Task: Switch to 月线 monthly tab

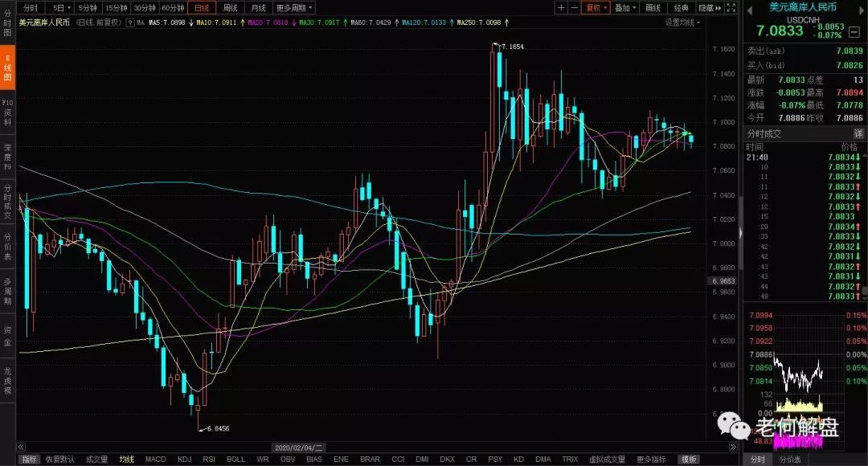Action: pyautogui.click(x=259, y=8)
